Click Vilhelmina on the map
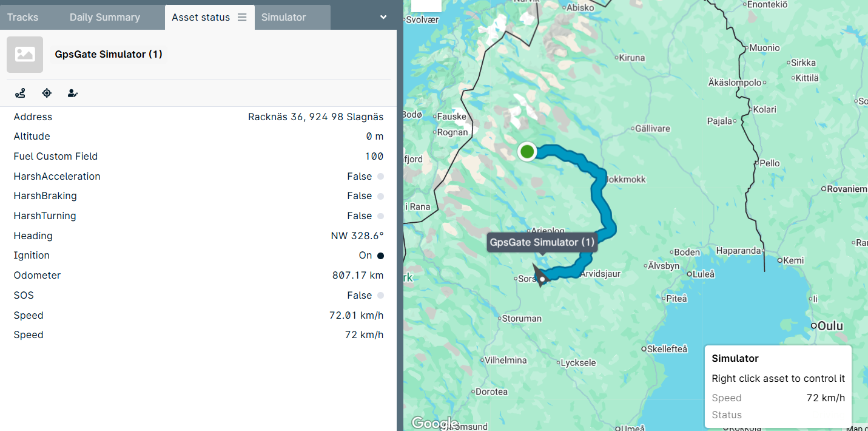 (505, 360)
